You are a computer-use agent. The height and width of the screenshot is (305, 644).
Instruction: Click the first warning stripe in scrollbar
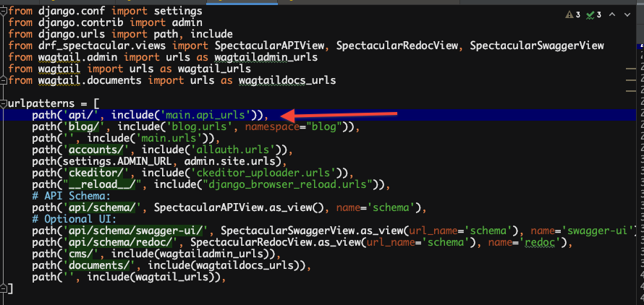point(630,69)
